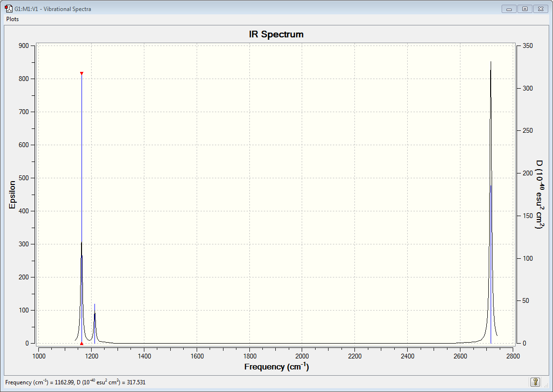Click the help question-mark icon in status bar
This screenshot has width=553, height=392.
tap(535, 382)
